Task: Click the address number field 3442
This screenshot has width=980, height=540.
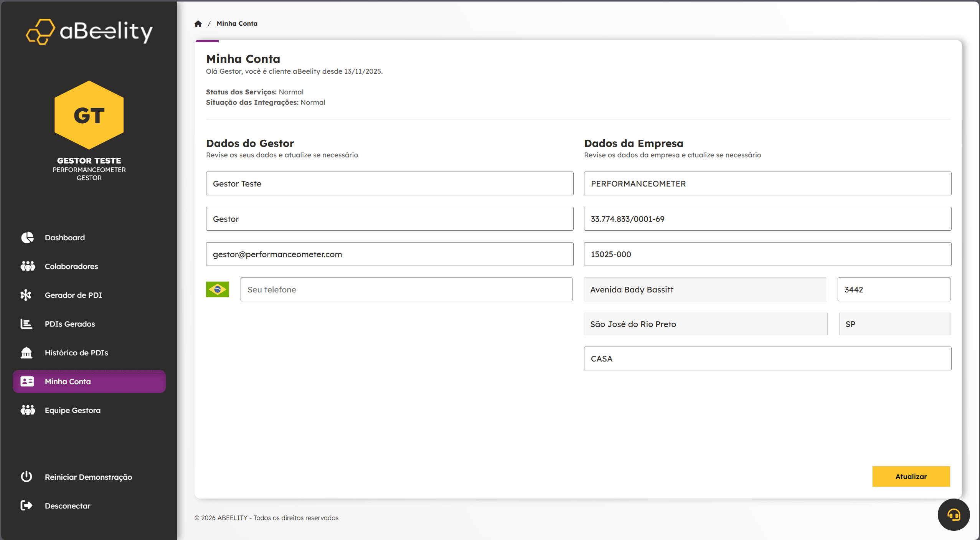Action: tap(894, 289)
